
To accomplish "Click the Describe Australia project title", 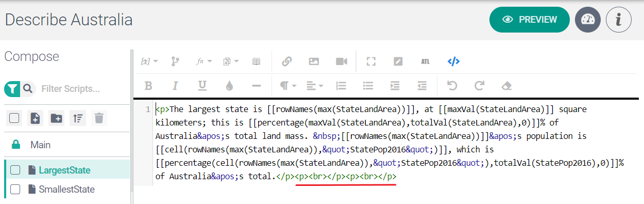I will (69, 20).
